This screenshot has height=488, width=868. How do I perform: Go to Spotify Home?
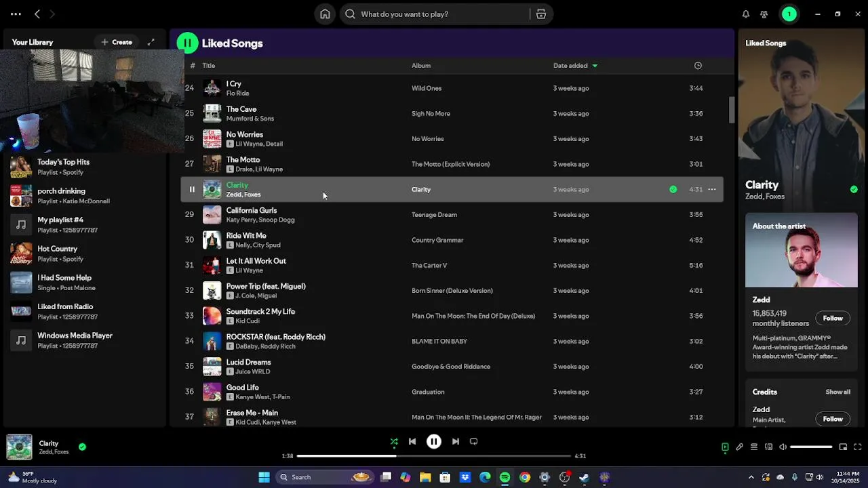coord(325,14)
